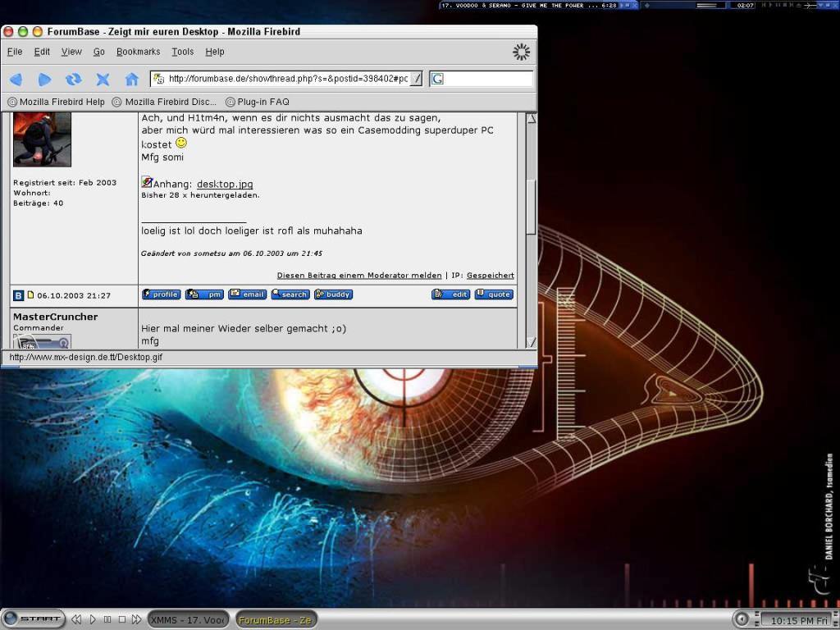840x630 pixels.
Task: Click the 'Registriert seit: Feb 2003' text
Action: tap(65, 183)
